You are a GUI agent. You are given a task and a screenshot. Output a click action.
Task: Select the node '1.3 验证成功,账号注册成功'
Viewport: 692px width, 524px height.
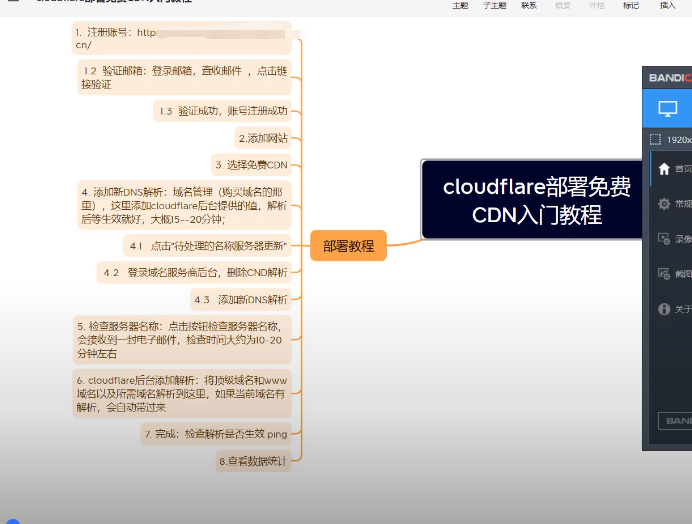[x=223, y=111]
